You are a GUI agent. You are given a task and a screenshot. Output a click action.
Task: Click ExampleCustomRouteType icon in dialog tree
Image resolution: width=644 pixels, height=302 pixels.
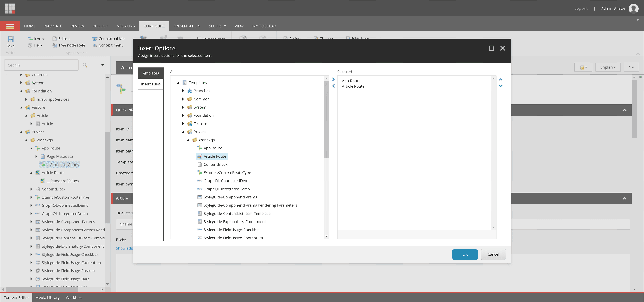pos(200,172)
